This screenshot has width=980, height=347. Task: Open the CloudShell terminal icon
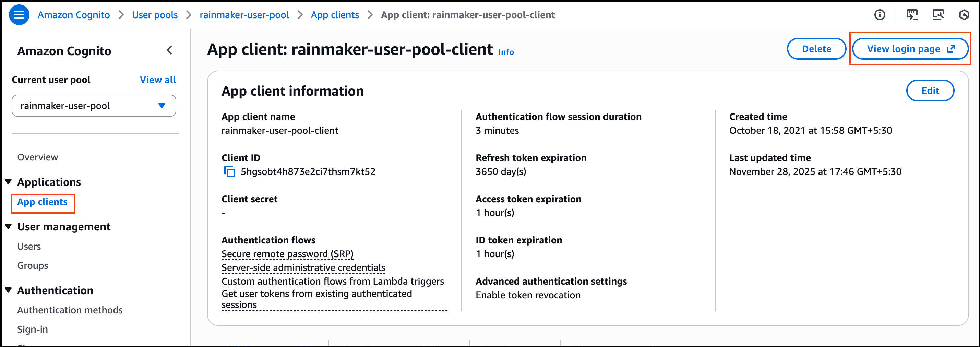pos(912,15)
